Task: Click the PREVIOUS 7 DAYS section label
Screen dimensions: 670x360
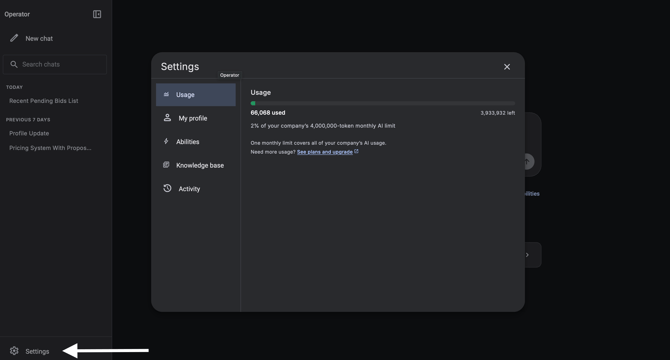Action: click(28, 120)
